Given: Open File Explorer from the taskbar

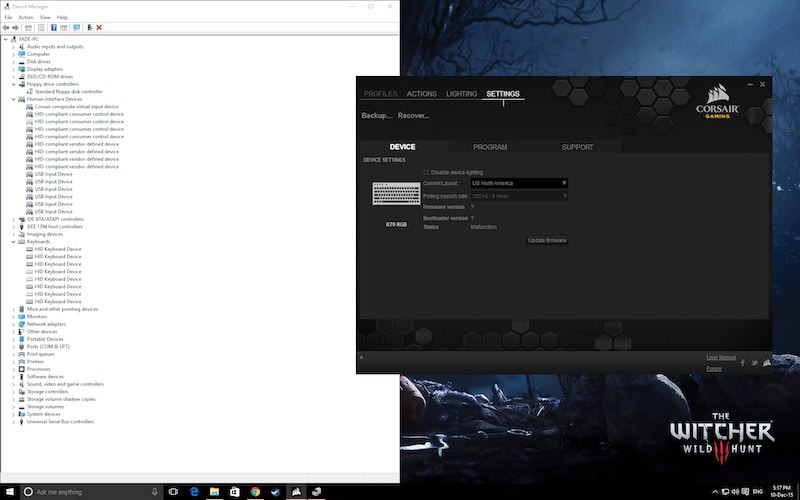Looking at the screenshot, I should point(214,492).
